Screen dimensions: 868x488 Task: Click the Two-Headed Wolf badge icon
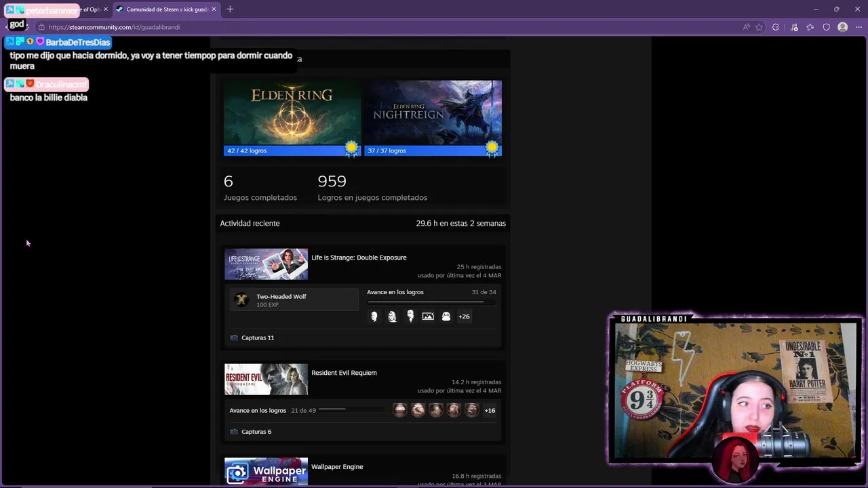(x=241, y=300)
